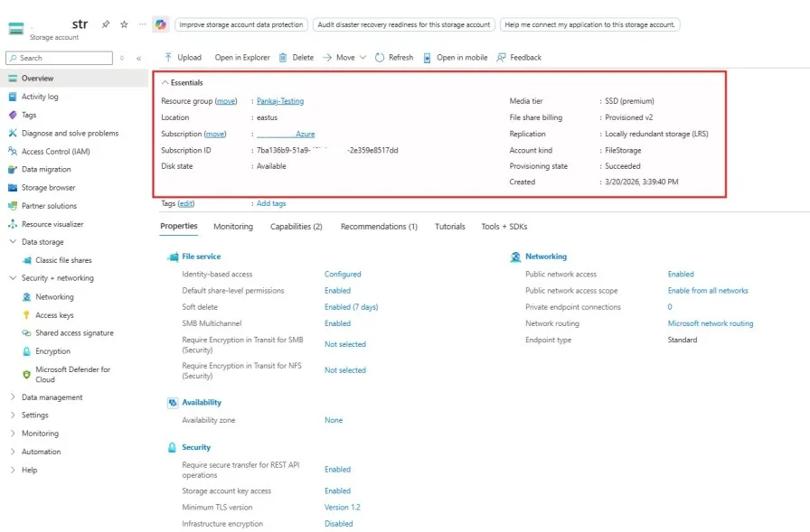Mark storage account as favorite star
The image size is (810, 532).
point(124,24)
